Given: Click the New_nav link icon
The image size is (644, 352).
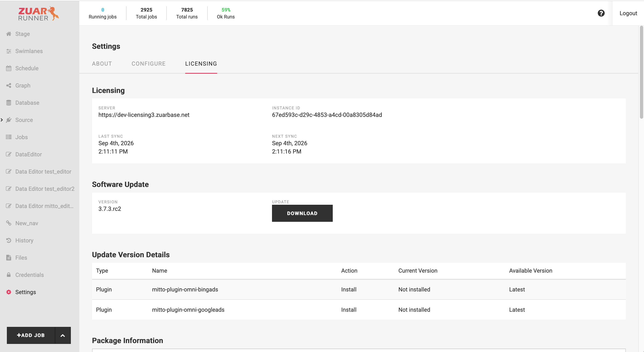Looking at the screenshot, I should [x=9, y=223].
